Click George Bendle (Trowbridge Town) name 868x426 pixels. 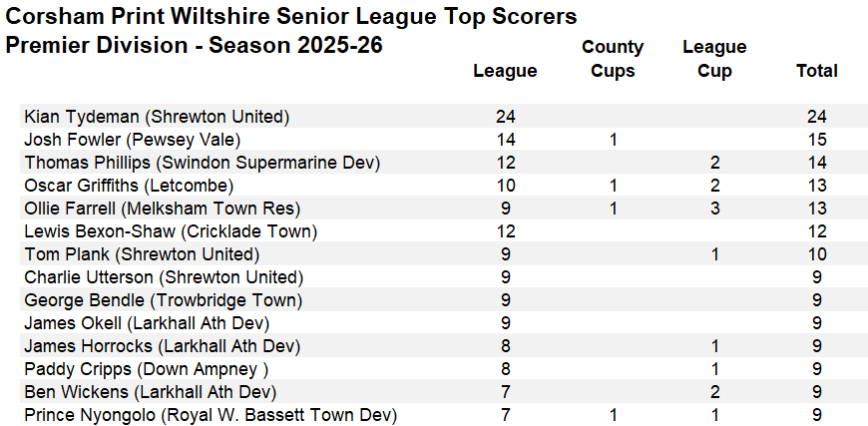[163, 300]
